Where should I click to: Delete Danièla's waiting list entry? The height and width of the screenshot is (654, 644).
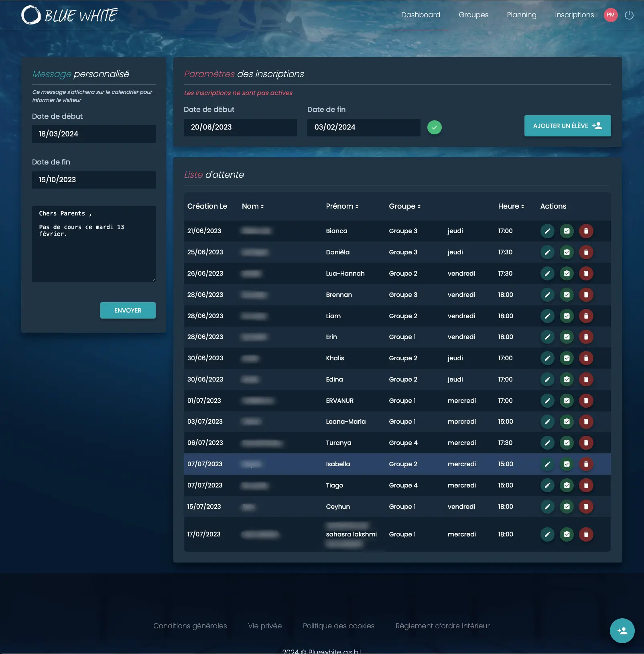click(586, 252)
